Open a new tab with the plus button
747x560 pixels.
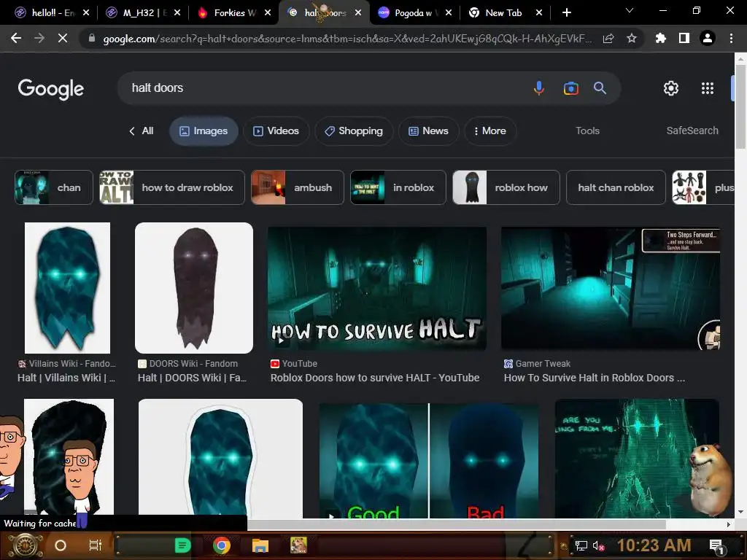[566, 13]
